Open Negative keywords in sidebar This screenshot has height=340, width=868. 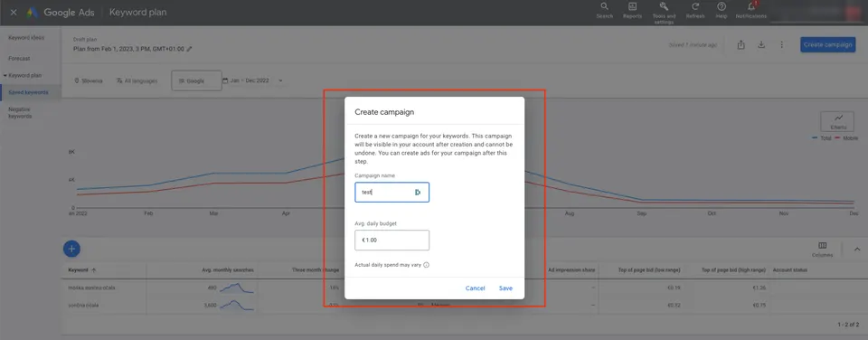click(x=21, y=113)
